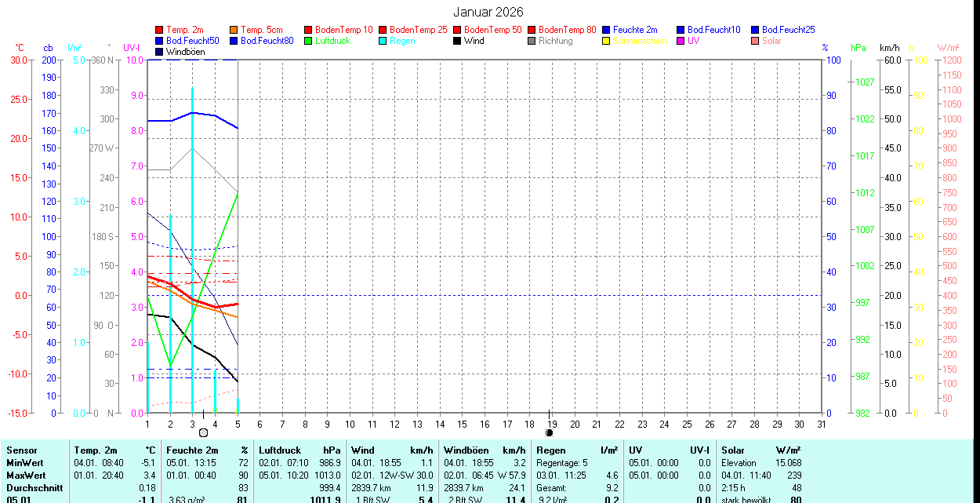Viewport: 980px width, 503px height.
Task: Select day 31 on the date axis
Action: tap(822, 424)
